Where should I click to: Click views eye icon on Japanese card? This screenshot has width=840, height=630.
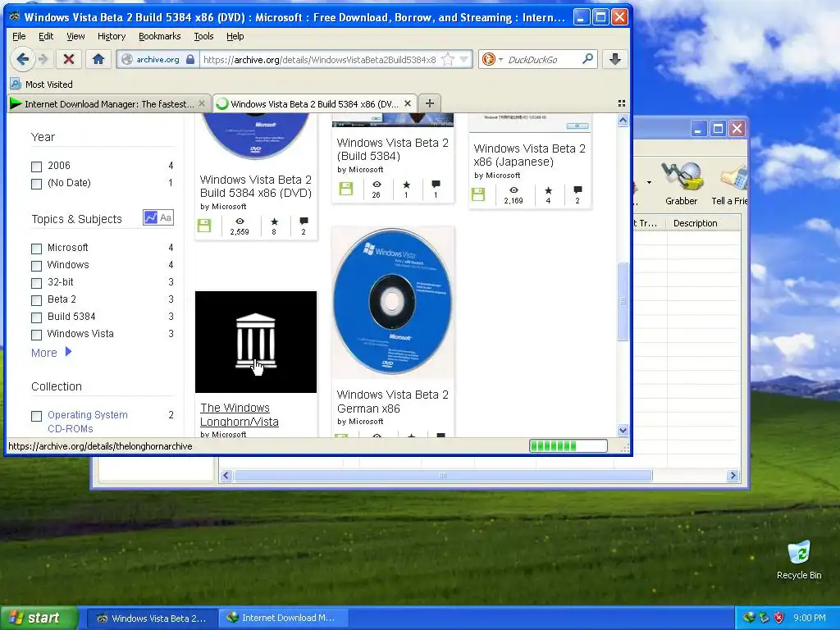tap(514, 190)
